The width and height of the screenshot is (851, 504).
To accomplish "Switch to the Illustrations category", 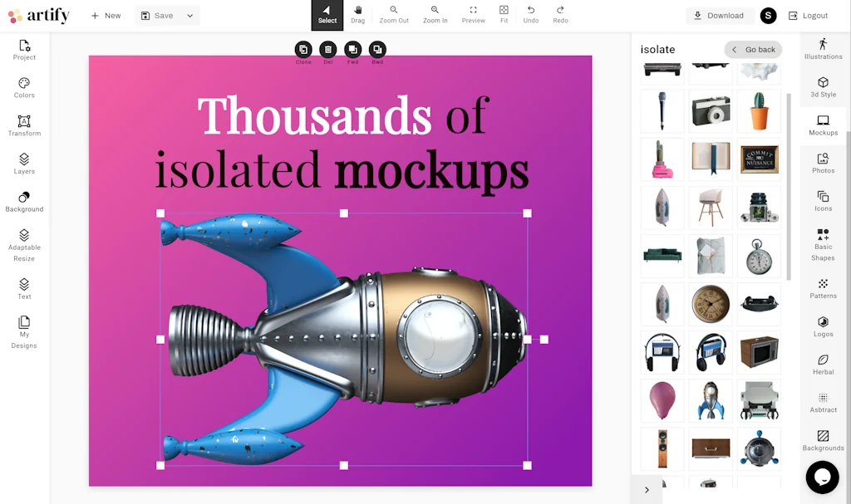I will 823,48.
